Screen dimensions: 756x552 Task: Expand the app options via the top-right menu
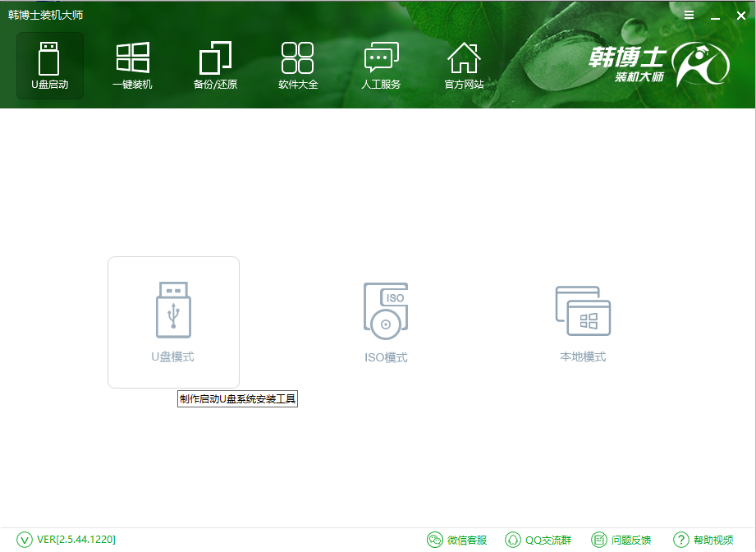(x=689, y=15)
